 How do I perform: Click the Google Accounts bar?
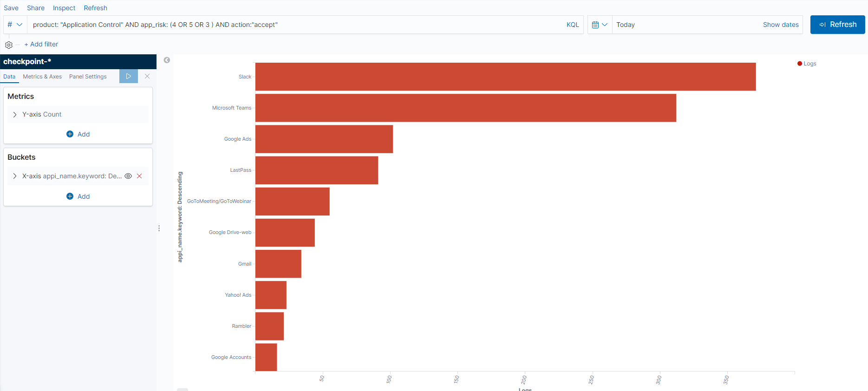(266, 357)
